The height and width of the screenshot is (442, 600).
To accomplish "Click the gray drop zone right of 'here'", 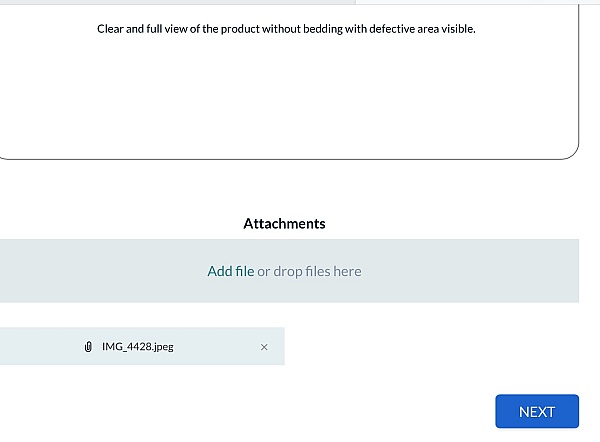I will click(471, 271).
